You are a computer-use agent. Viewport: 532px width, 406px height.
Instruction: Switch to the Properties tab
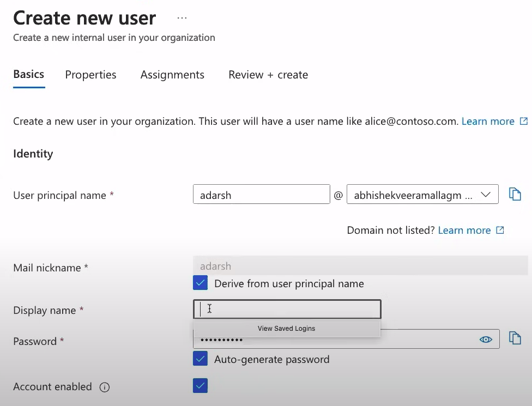[x=90, y=75]
